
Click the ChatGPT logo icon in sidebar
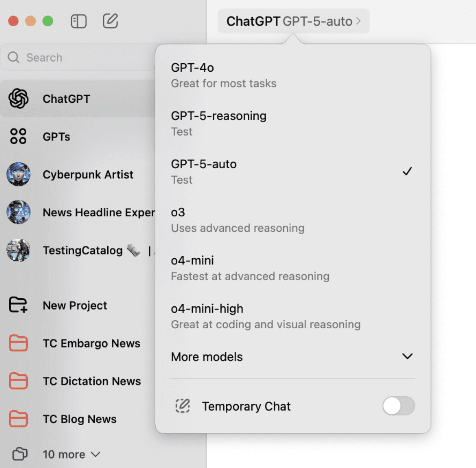click(x=19, y=99)
